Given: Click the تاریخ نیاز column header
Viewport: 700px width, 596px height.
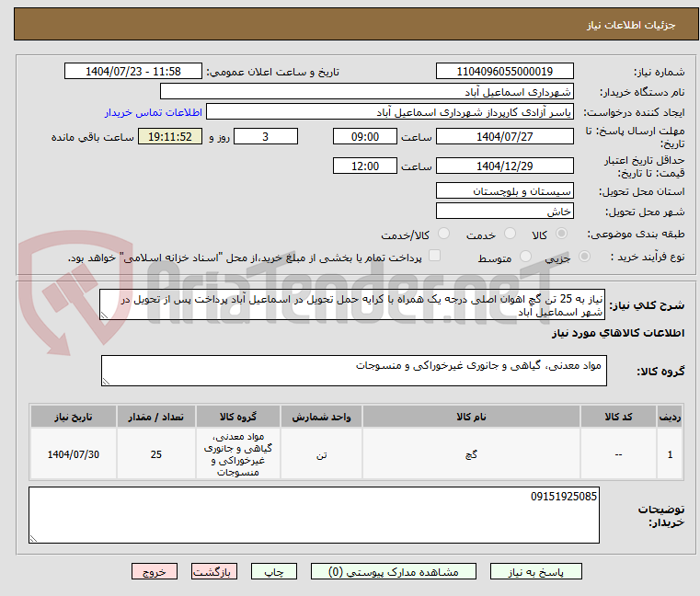Looking at the screenshot, I should point(74,417).
